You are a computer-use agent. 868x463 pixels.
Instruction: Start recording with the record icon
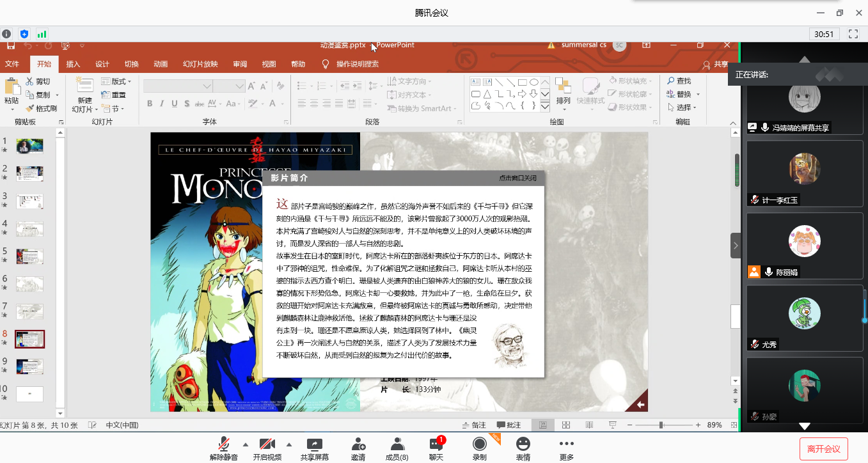coord(479,444)
